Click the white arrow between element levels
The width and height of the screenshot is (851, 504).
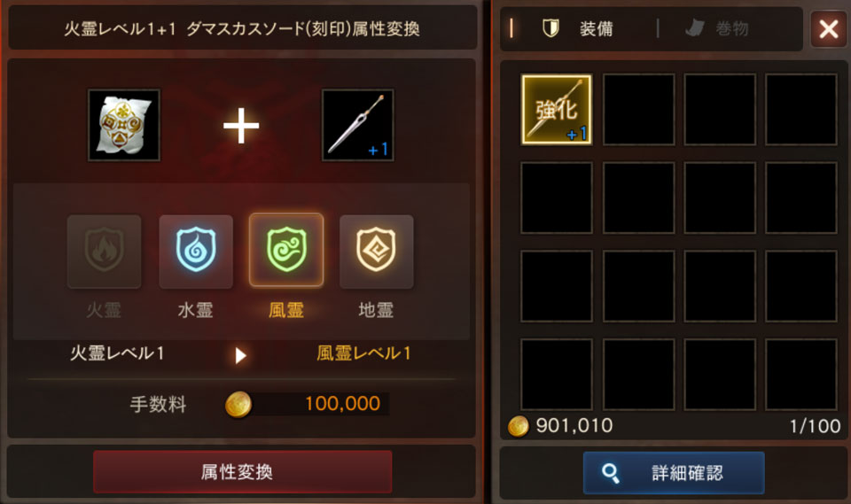pyautogui.click(x=240, y=355)
